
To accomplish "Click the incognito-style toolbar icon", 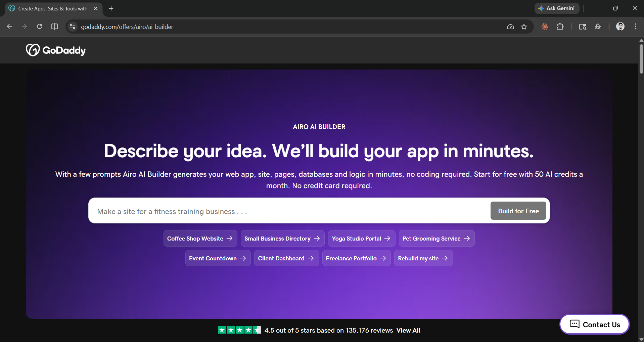I will (x=598, y=27).
